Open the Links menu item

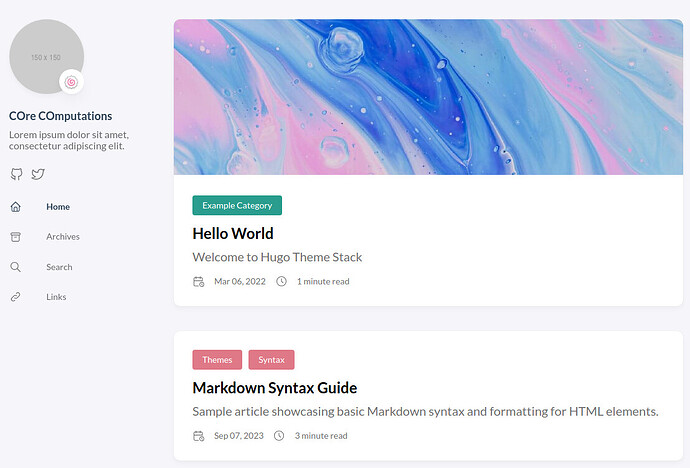click(x=56, y=297)
